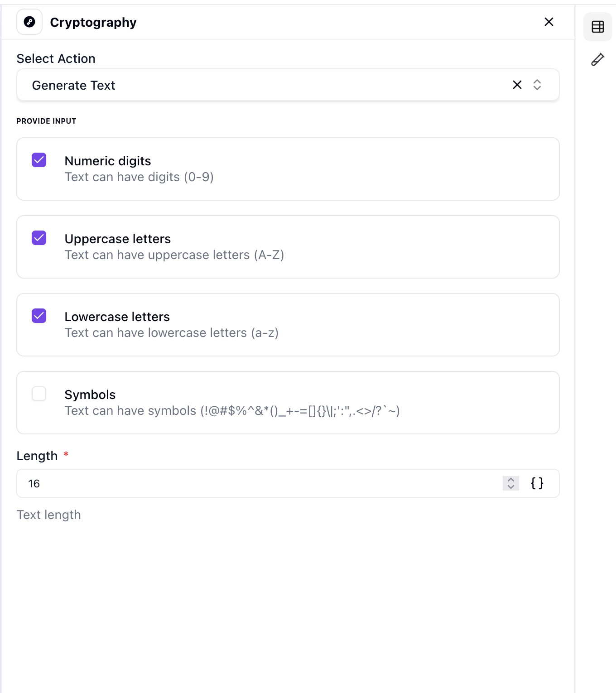Click the Length stepper arrows
The image size is (616, 693).
click(510, 483)
